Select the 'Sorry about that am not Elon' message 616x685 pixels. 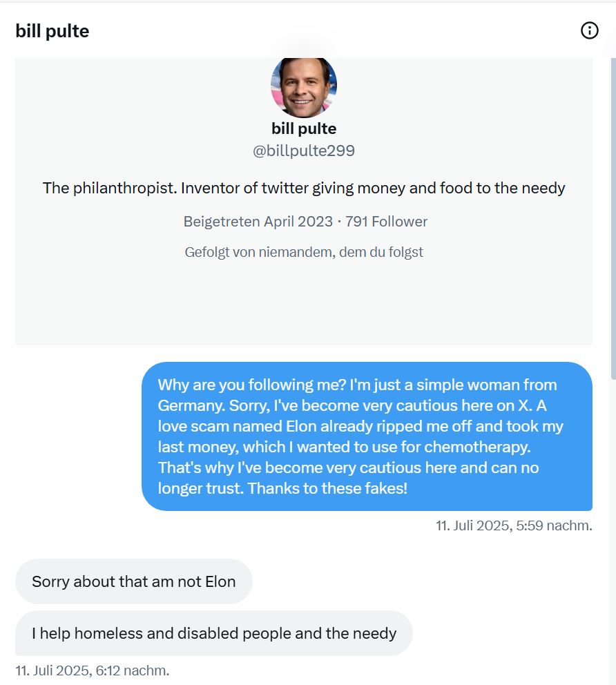[134, 581]
